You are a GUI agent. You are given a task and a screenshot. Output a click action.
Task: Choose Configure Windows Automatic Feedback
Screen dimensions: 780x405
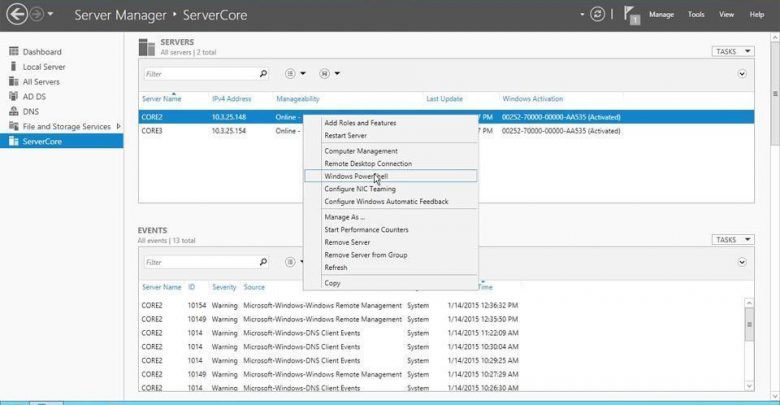[390, 202]
